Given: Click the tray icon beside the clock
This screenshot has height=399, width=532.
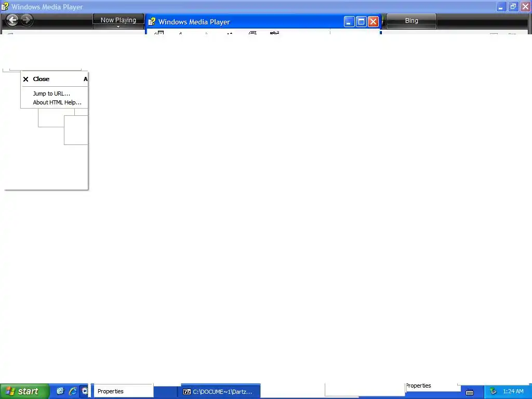Looking at the screenshot, I should pos(494,392).
